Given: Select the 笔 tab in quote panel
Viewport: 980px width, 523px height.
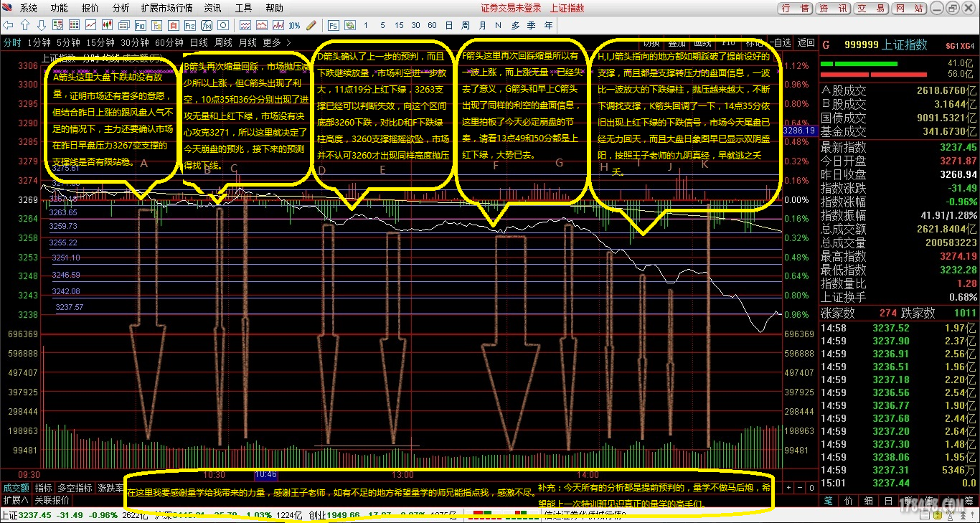Looking at the screenshot, I should click(827, 501).
